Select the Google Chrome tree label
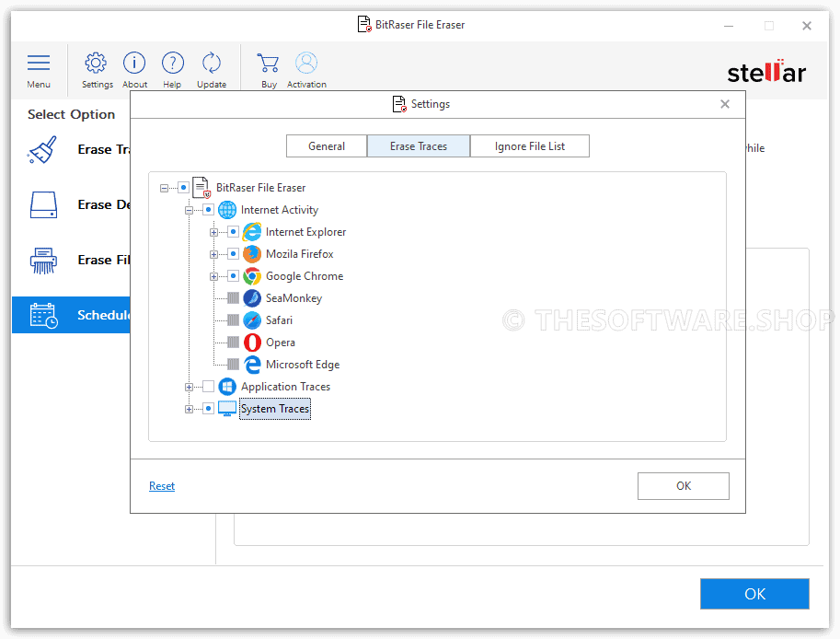Viewport: 840px width, 639px height. pos(305,276)
